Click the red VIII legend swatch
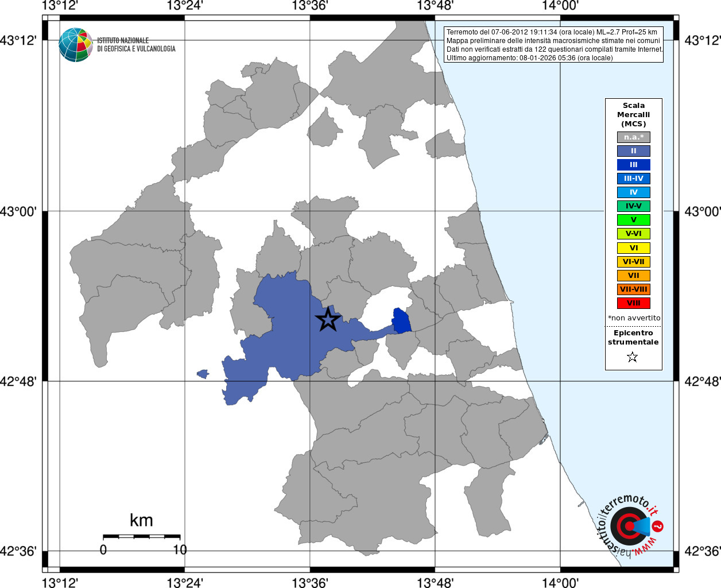 point(634,303)
